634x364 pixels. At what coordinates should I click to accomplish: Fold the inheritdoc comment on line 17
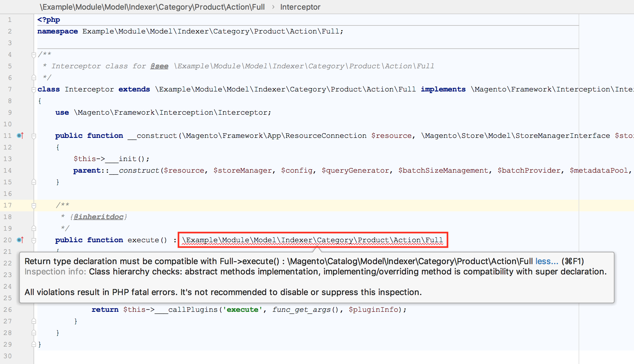(34, 206)
